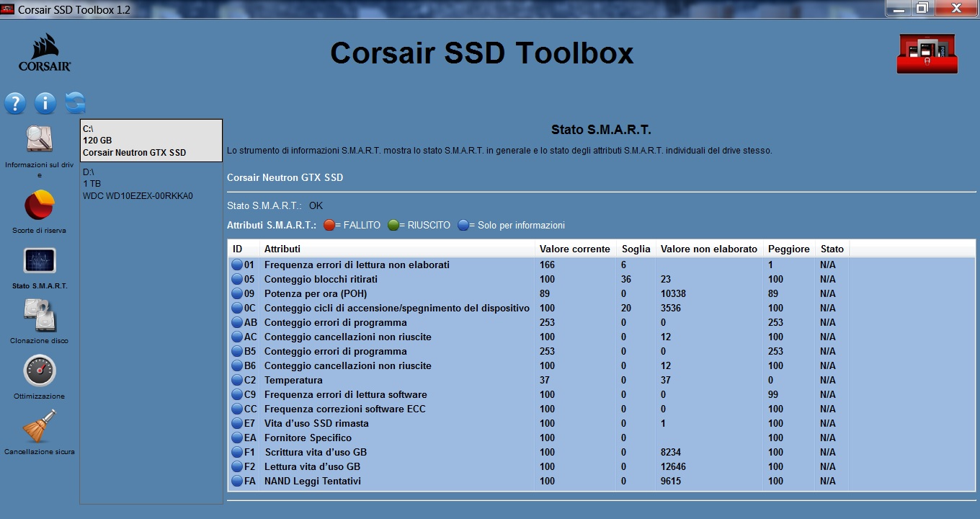
Task: Open Scorte di riserva pie icon
Action: click(x=40, y=205)
